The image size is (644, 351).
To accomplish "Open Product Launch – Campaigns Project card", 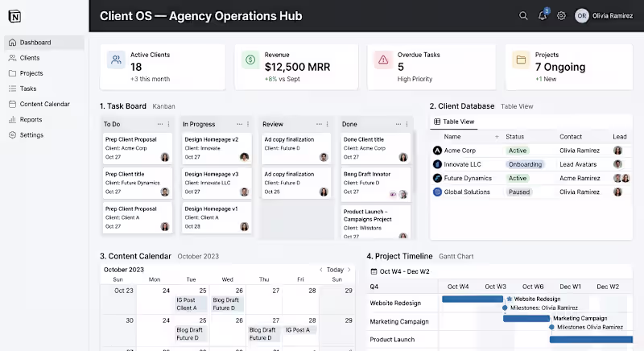I will pyautogui.click(x=375, y=222).
